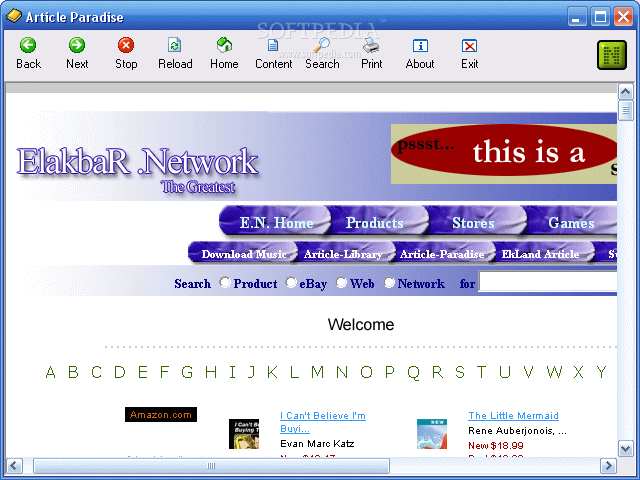Image resolution: width=640 pixels, height=480 pixels.
Task: Open the About information icon
Action: pyautogui.click(x=420, y=46)
